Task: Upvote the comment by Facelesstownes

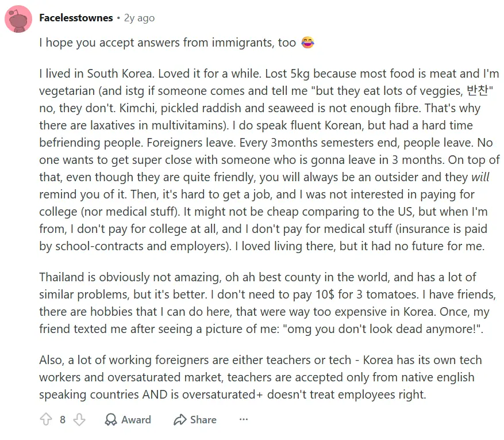Action: coord(46,420)
